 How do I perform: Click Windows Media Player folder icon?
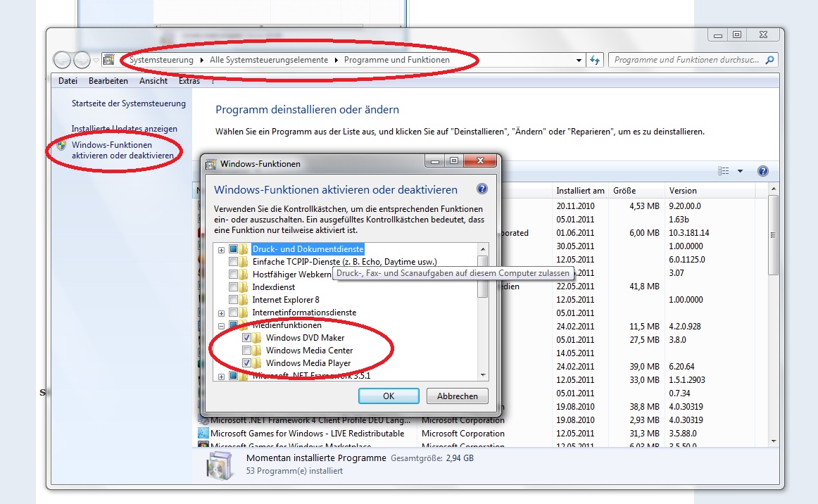pyautogui.click(x=257, y=363)
